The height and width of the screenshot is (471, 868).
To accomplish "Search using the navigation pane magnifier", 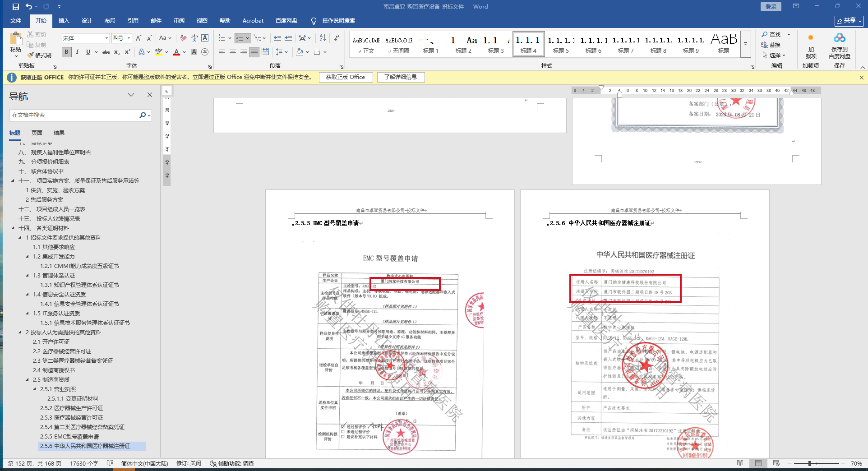I will (x=143, y=115).
